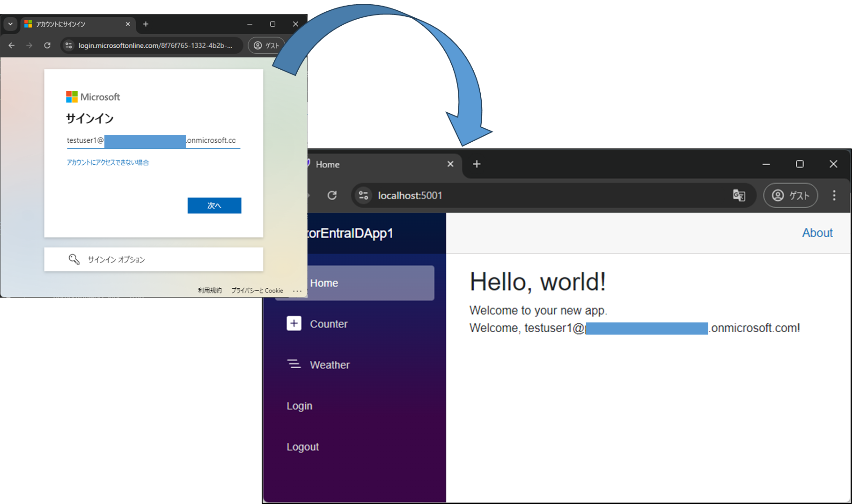
Task: Open Chrome's three-dot menu
Action: point(834,196)
